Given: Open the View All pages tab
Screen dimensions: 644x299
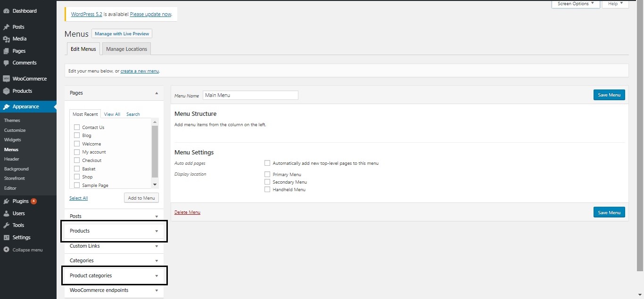Looking at the screenshot, I should 112,114.
